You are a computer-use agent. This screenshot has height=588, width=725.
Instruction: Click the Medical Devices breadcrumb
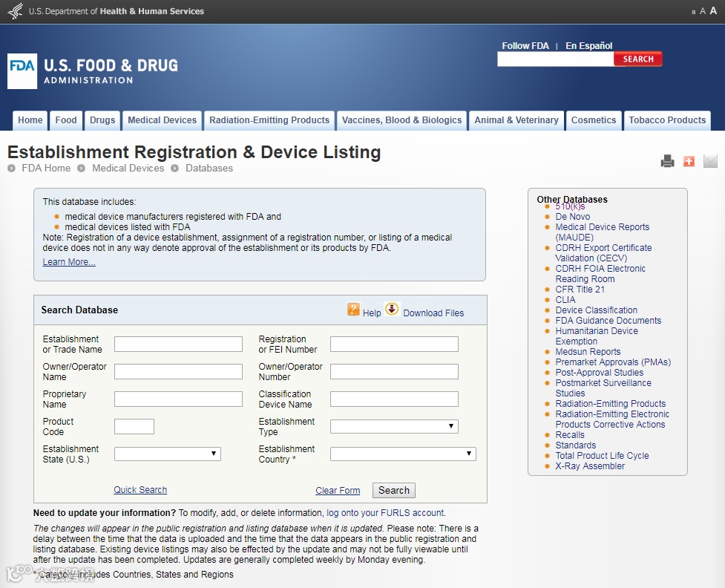tap(128, 168)
